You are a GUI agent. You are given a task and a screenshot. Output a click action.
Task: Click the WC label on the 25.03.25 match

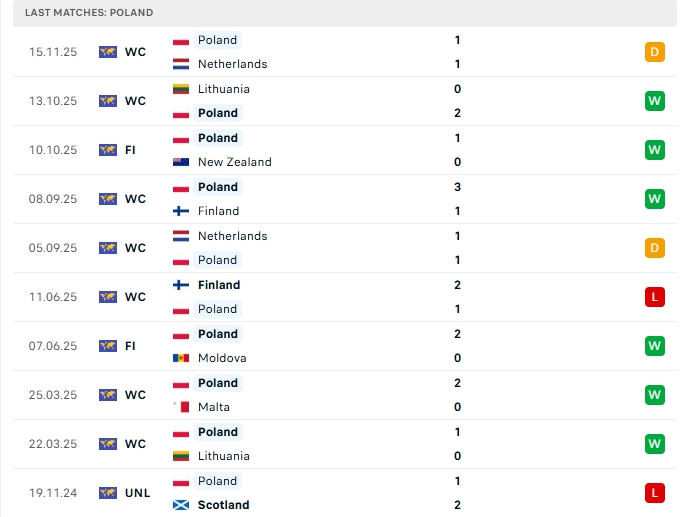click(x=135, y=395)
